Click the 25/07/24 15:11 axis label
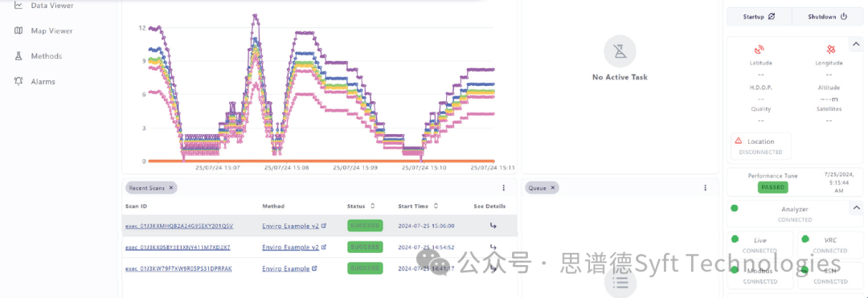The width and height of the screenshot is (868, 298). [493, 167]
